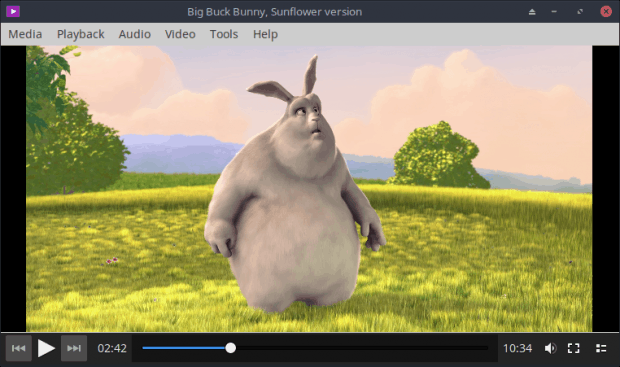
Task: Click the keep-above arrow icon in the title bar
Action: click(x=532, y=12)
